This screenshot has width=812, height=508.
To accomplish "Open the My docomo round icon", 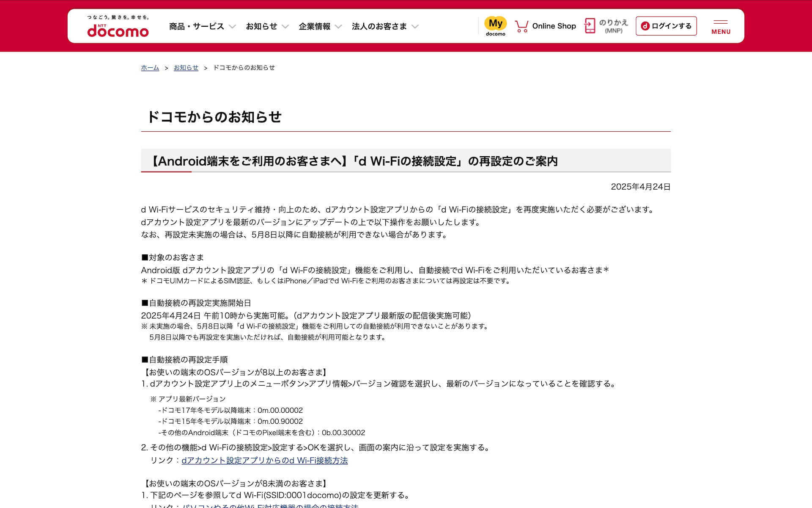I will click(495, 24).
